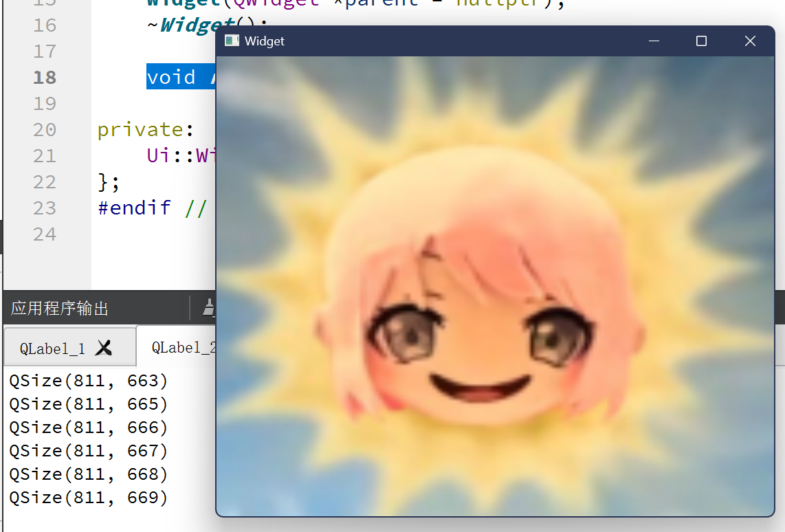Click the '#endif' directive on line 23

[134, 207]
